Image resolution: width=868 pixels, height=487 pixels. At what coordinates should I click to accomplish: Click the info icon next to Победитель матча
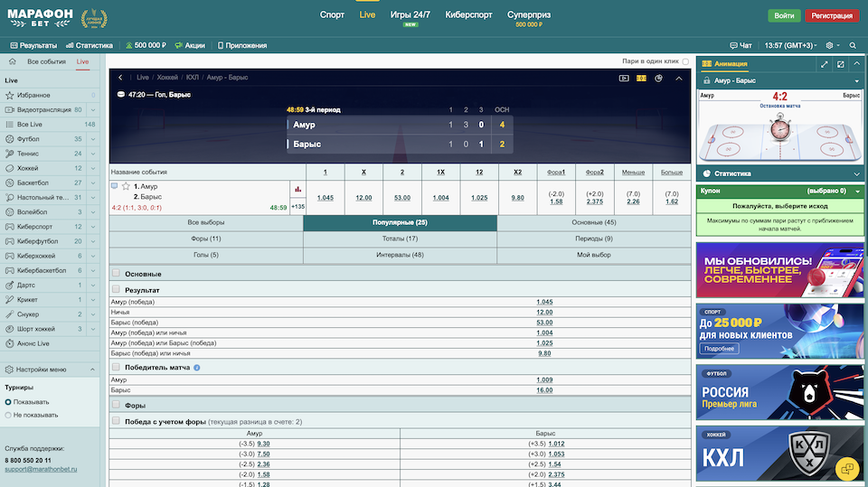[196, 368]
